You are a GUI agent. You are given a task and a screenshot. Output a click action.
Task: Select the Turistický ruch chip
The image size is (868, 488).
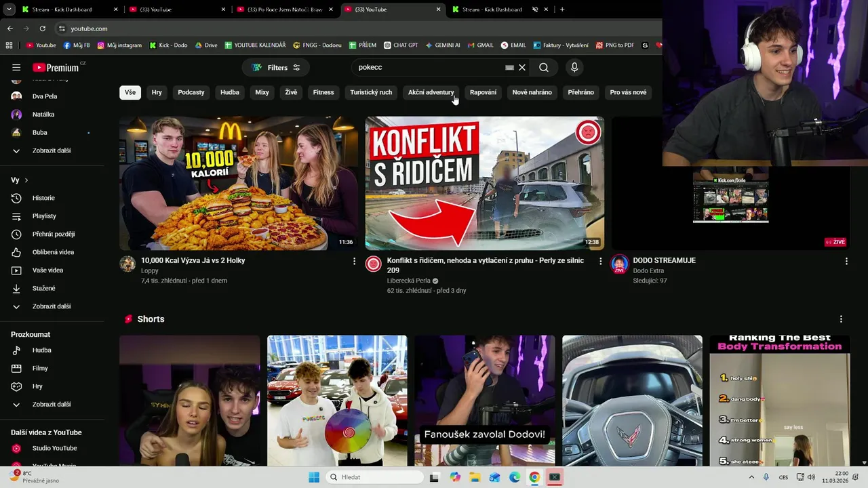tap(371, 92)
